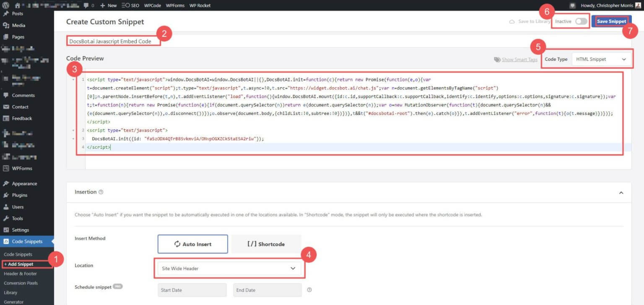The image size is (644, 305).
Task: Click the Feedback sidebar icon
Action: [6, 119]
